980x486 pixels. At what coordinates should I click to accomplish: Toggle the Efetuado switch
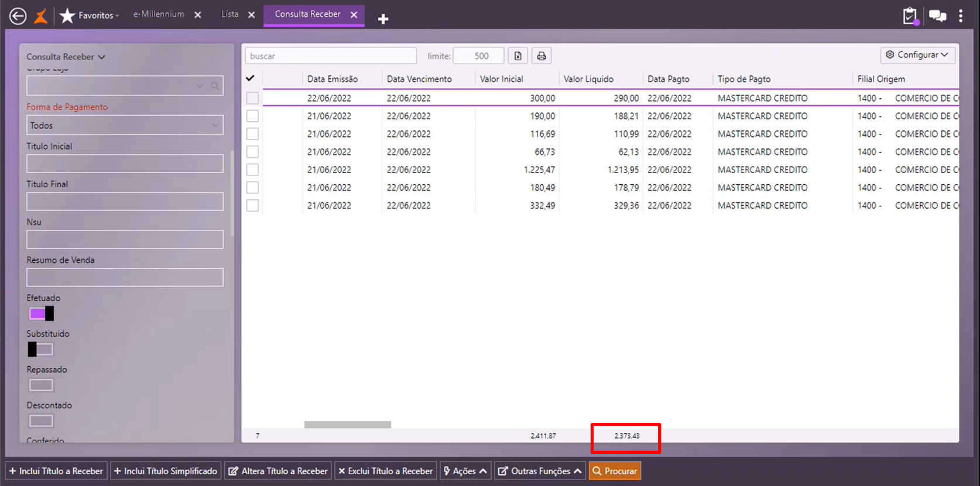tap(41, 313)
